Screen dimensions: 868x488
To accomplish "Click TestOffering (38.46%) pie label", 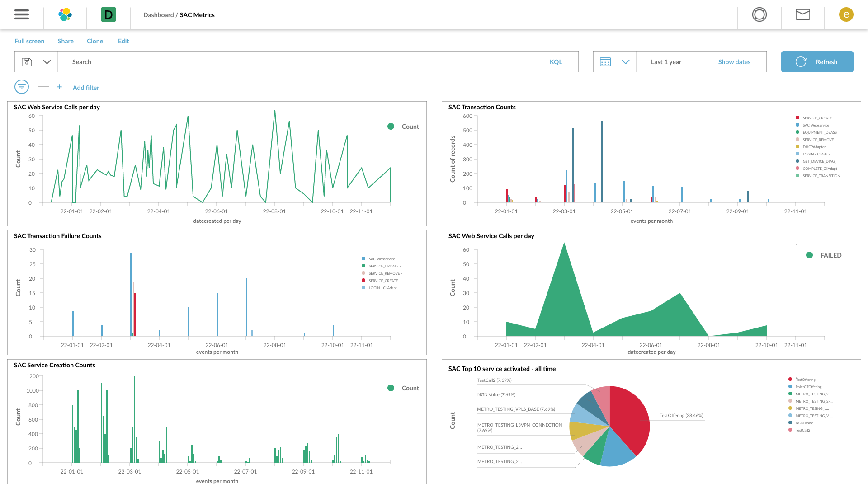I will pyautogui.click(x=681, y=415).
